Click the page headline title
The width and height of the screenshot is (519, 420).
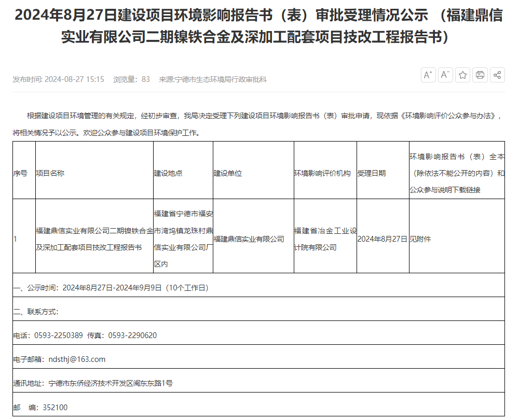pyautogui.click(x=258, y=26)
